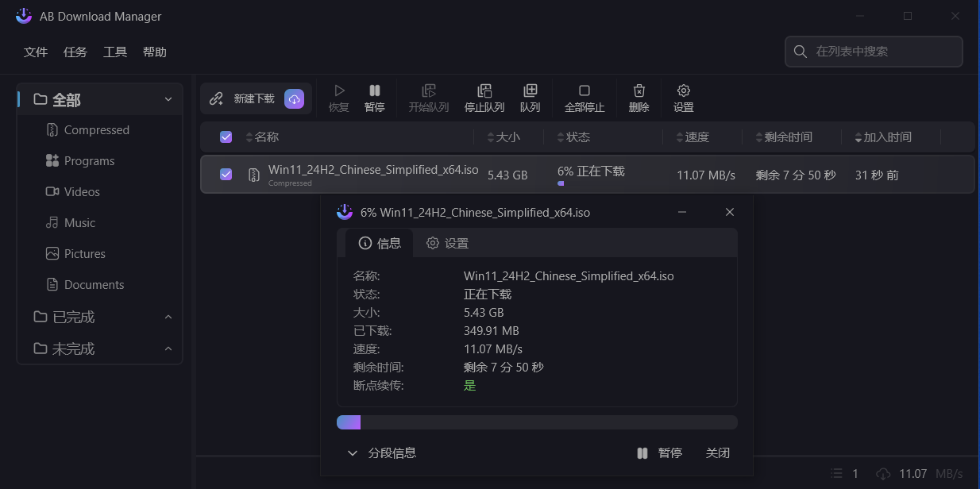Click status bar download speed cloud icon
980x489 pixels.
(x=883, y=474)
